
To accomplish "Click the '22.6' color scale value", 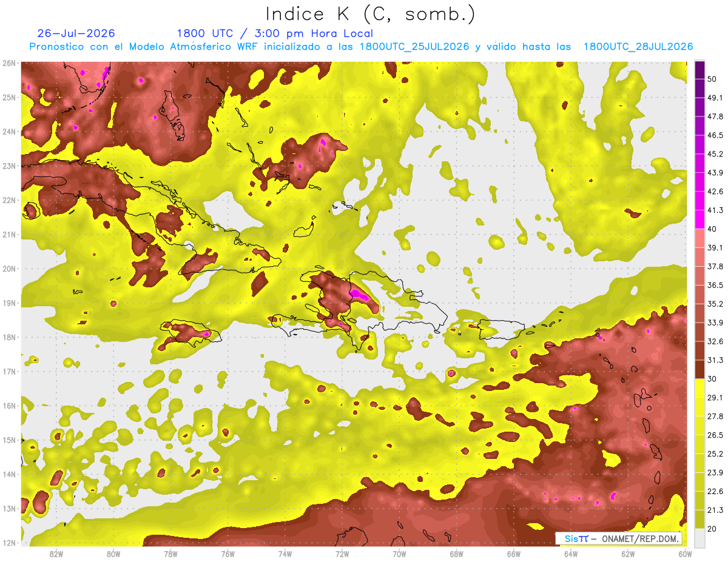I will [715, 491].
